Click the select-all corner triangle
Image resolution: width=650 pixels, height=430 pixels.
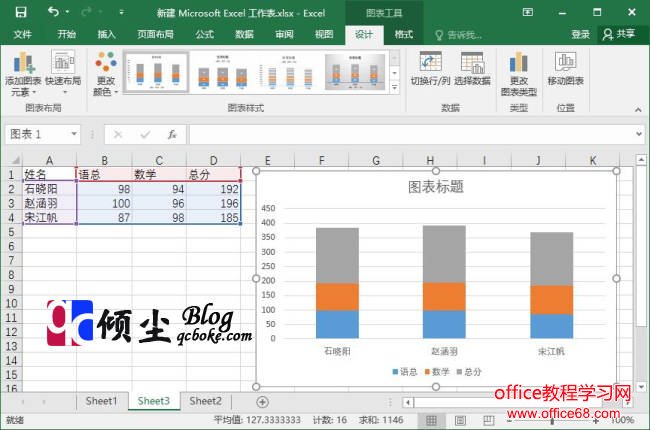tap(15, 160)
